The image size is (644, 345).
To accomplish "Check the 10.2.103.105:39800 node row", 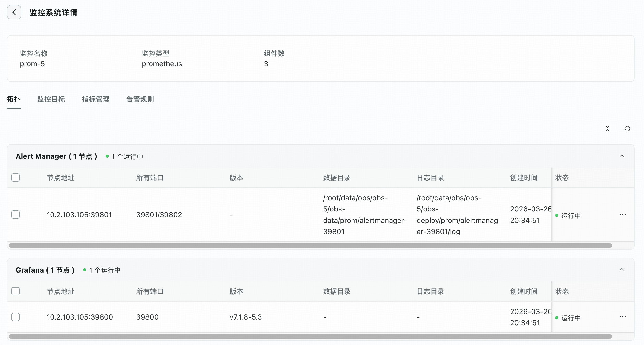I will (x=16, y=317).
